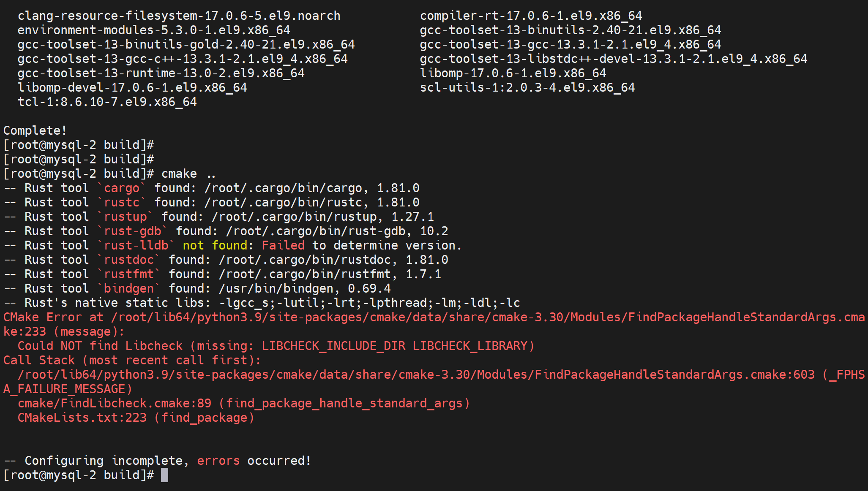Click the red 'bindgen' tool name
This screenshot has width=868, height=491.
coord(129,288)
